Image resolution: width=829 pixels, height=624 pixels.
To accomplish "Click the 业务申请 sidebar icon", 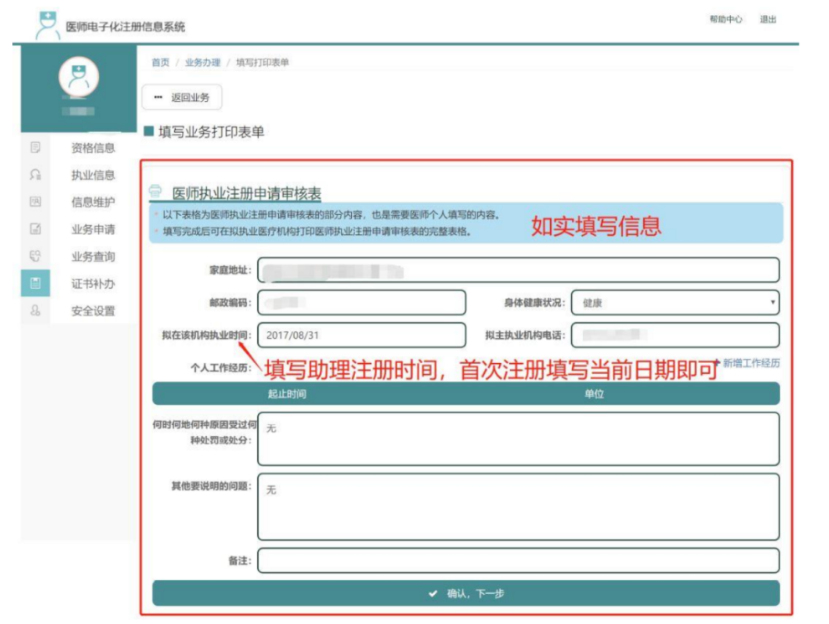I will [35, 229].
